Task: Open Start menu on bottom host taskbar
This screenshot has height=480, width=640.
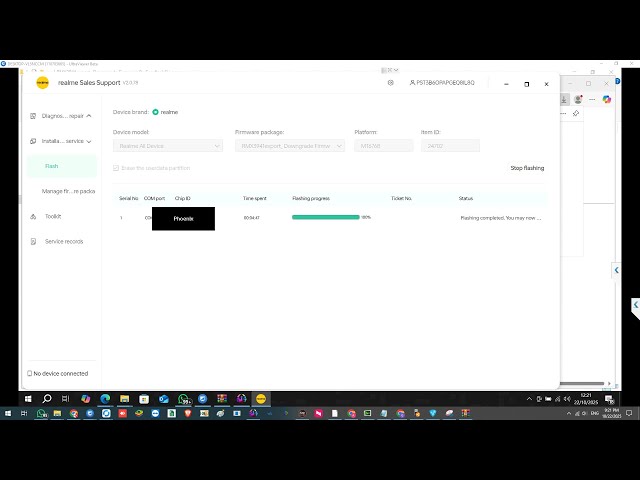Action: 8,413
